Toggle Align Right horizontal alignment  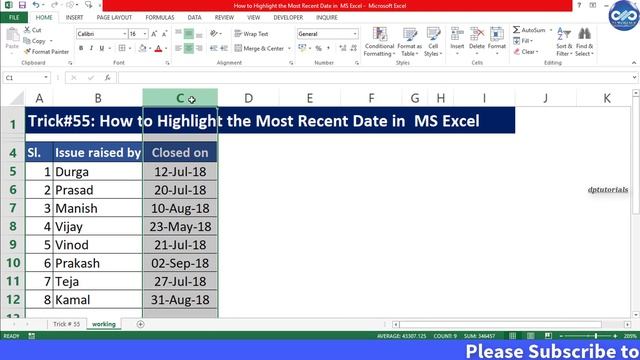click(x=199, y=48)
